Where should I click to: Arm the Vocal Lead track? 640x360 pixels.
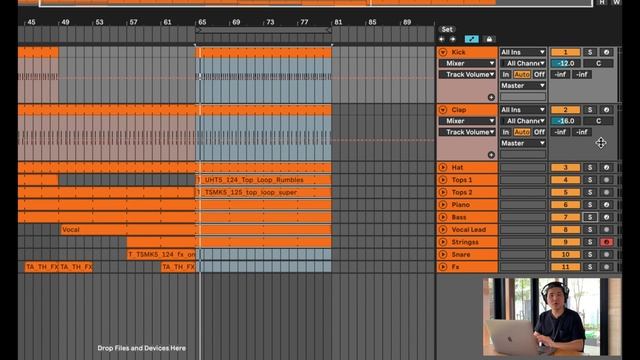607,229
